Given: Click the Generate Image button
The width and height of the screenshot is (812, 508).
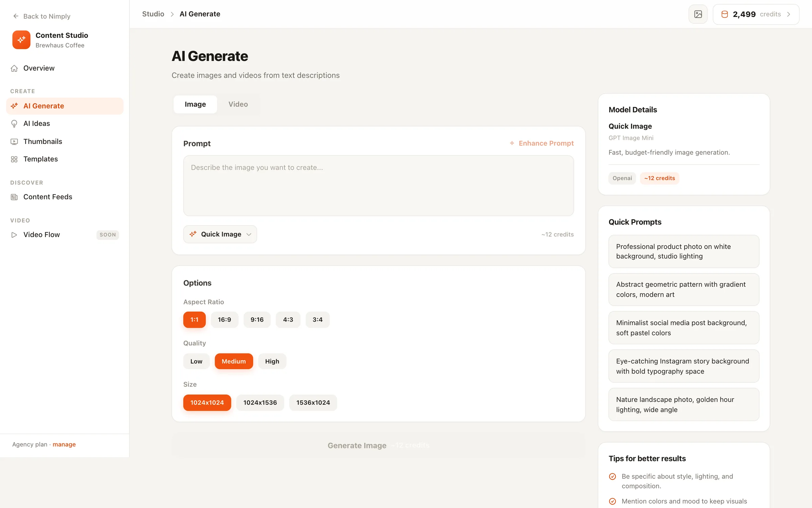Looking at the screenshot, I should tap(378, 445).
